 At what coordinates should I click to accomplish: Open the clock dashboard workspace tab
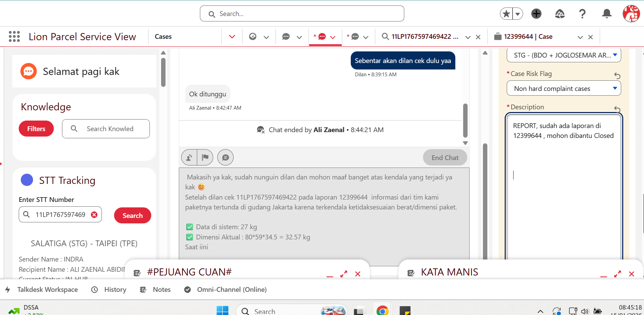click(253, 36)
